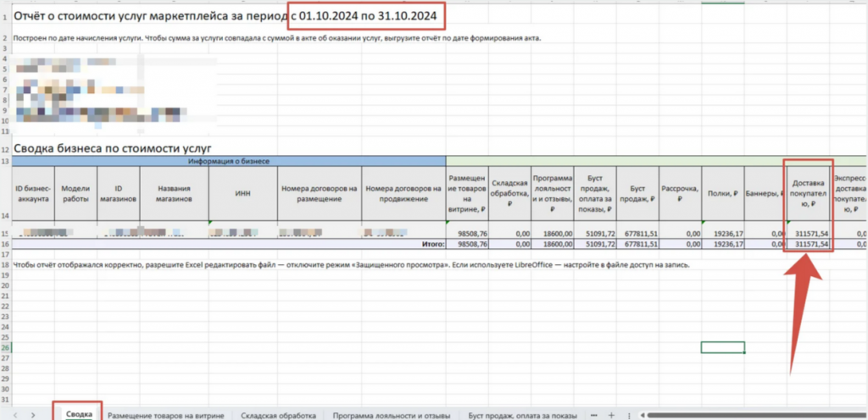Open the Буст продаж, оплата за показы tab
The image size is (868, 420).
pyautogui.click(x=523, y=415)
